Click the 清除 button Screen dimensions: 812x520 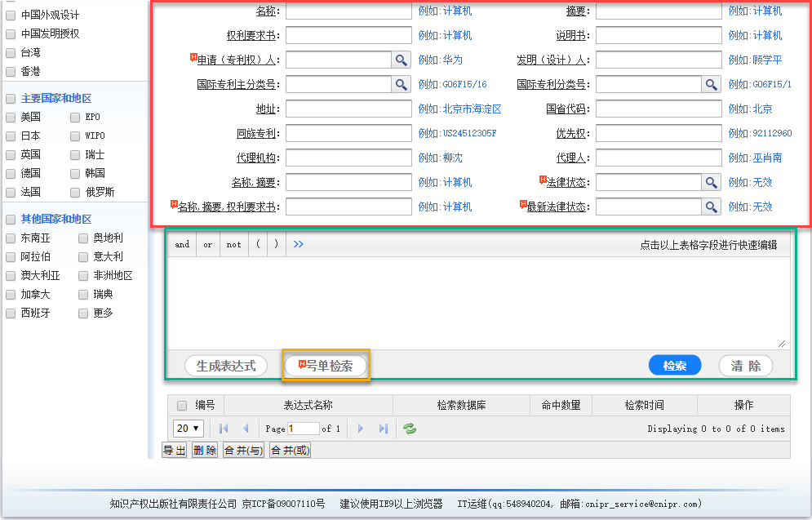pyautogui.click(x=746, y=366)
